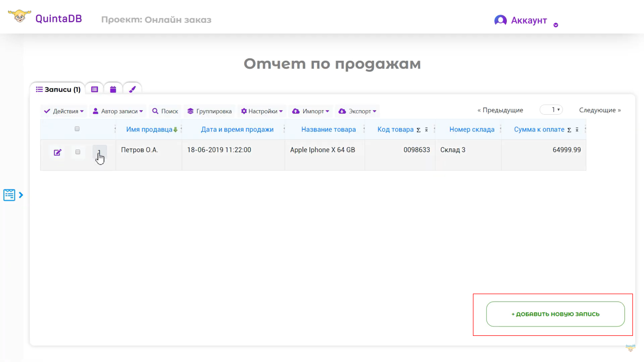644x362 pixels.
Task: Open the paintbrush styling tab icon
Action: click(132, 89)
